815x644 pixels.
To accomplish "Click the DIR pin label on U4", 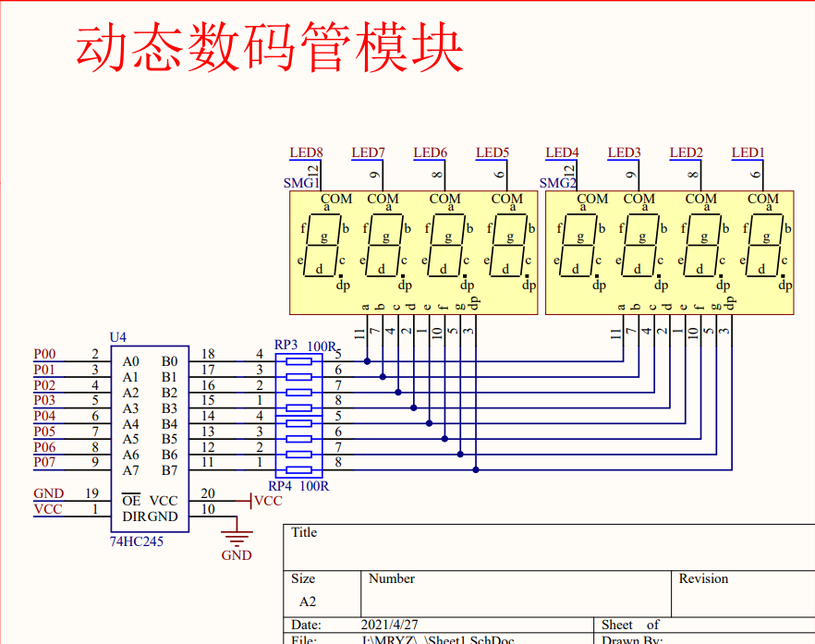I will [x=134, y=516].
